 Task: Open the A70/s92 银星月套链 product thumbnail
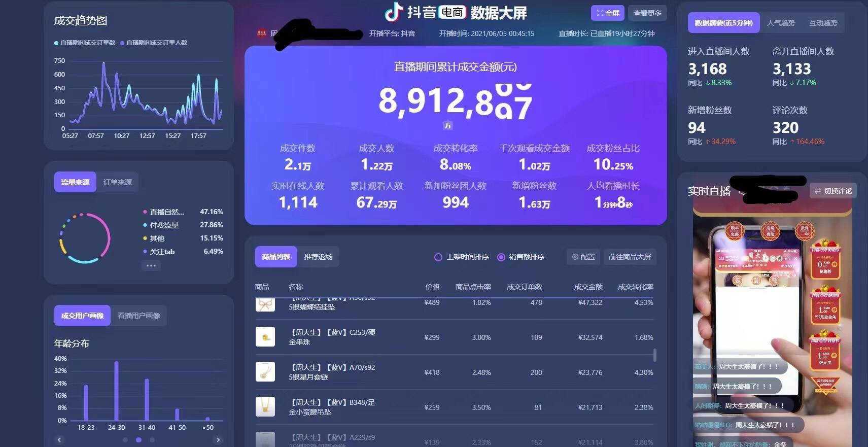265,372
